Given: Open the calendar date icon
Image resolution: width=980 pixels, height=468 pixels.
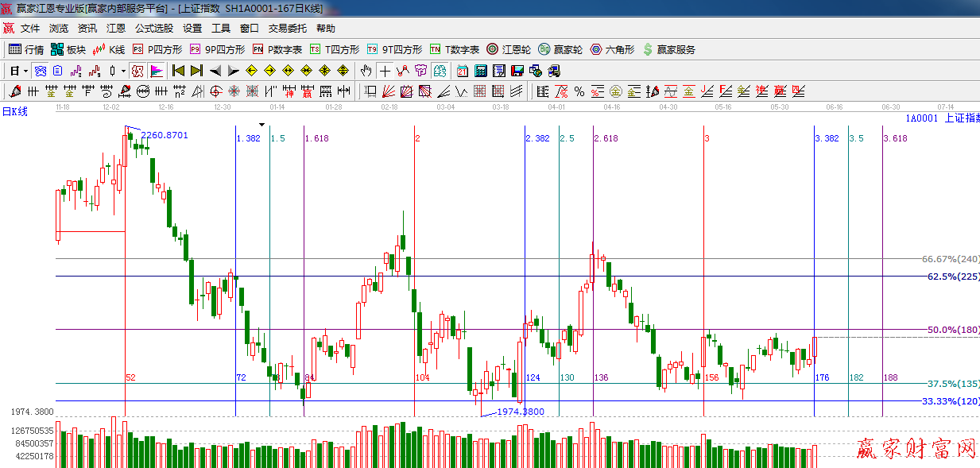Looking at the screenshot, I should [x=463, y=71].
